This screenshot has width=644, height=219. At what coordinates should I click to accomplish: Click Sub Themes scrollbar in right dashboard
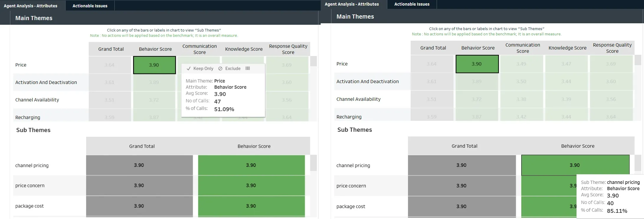[x=638, y=163]
